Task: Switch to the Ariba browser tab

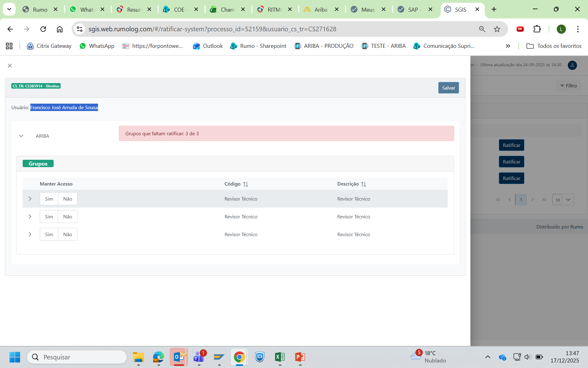Action: 321,10
